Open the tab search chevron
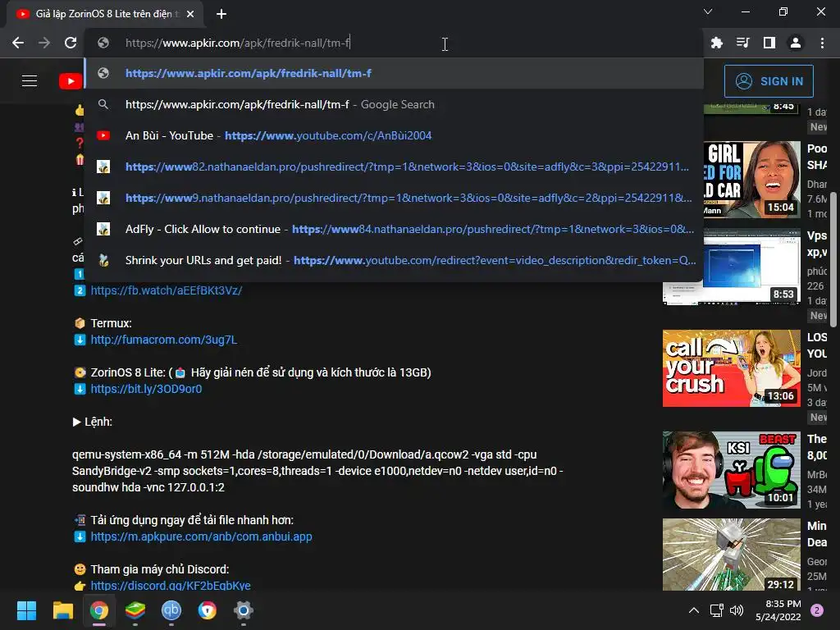Screen dimensions: 840x630 (708, 11)
